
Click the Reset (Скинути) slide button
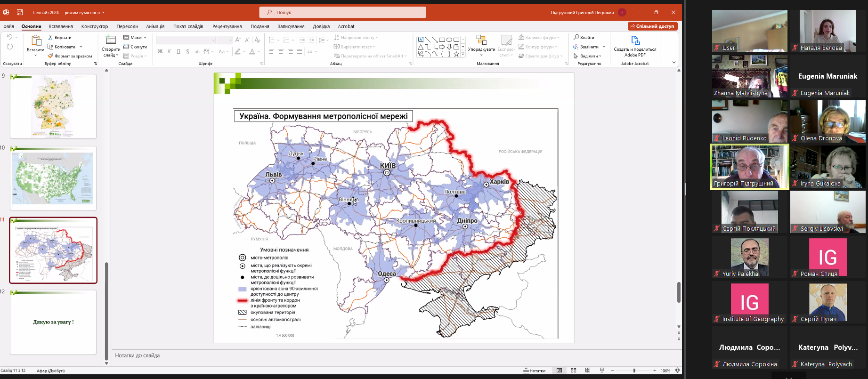click(x=135, y=47)
